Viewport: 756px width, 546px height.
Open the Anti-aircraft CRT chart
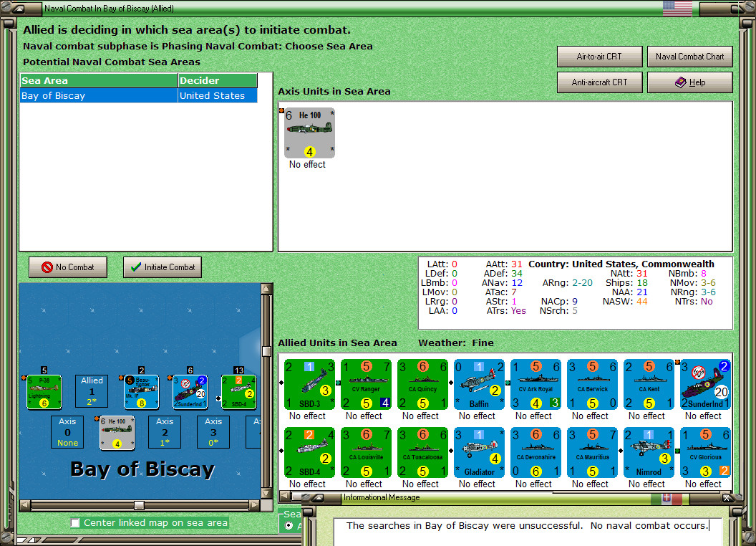(x=599, y=82)
